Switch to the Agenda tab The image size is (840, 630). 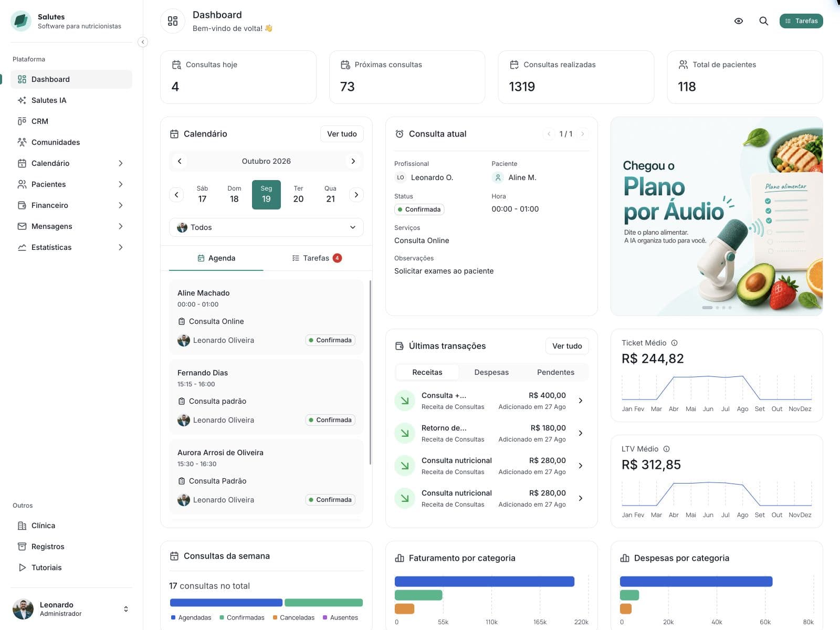pos(216,258)
